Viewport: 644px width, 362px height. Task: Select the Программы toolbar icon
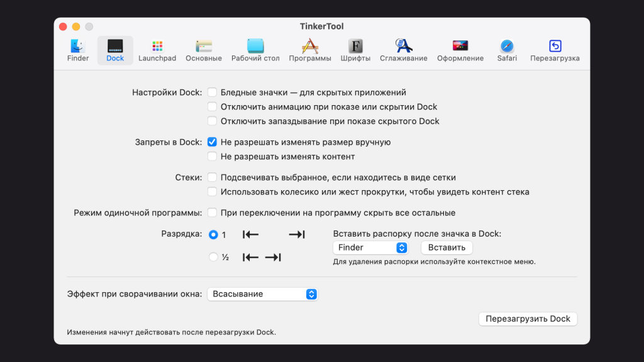(310, 47)
